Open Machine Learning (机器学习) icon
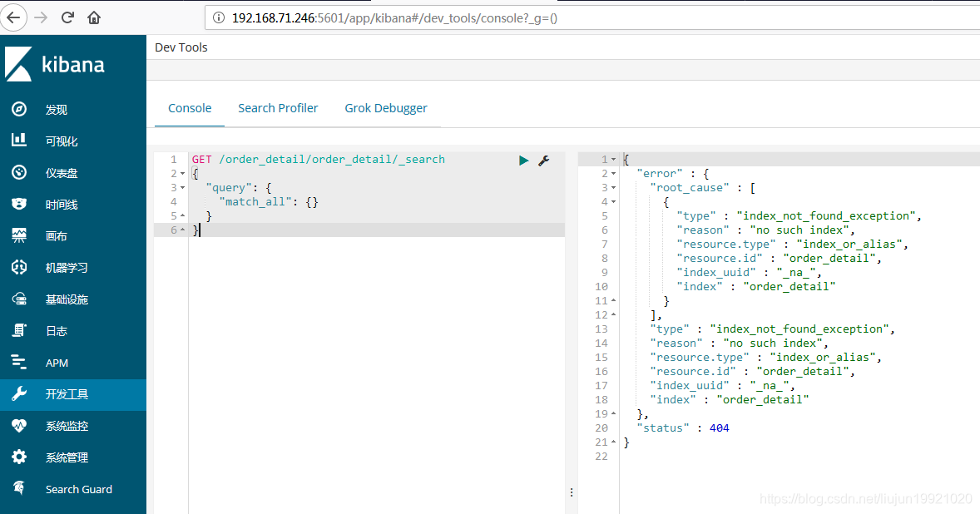The height and width of the screenshot is (514, 980). [x=19, y=267]
